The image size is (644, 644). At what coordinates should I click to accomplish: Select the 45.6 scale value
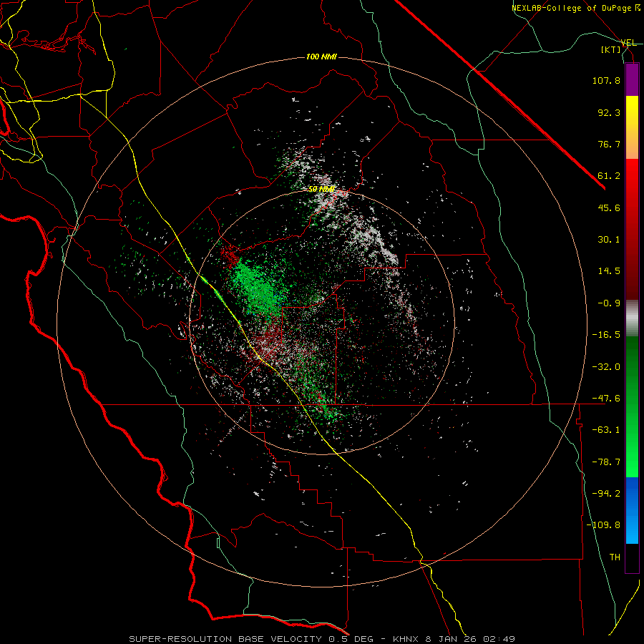click(x=609, y=208)
